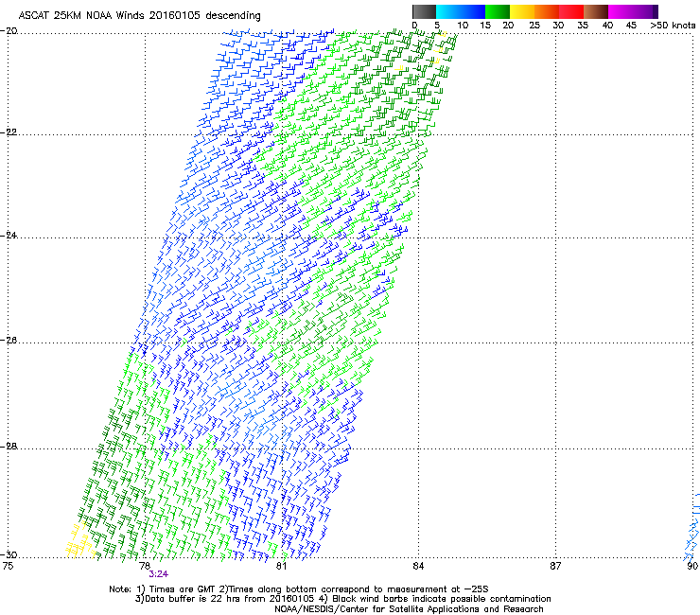Viewport: 700px width, 615px height.
Task: Click the "Note: 1) Times are GMT" footnote line
Action: (x=299, y=589)
